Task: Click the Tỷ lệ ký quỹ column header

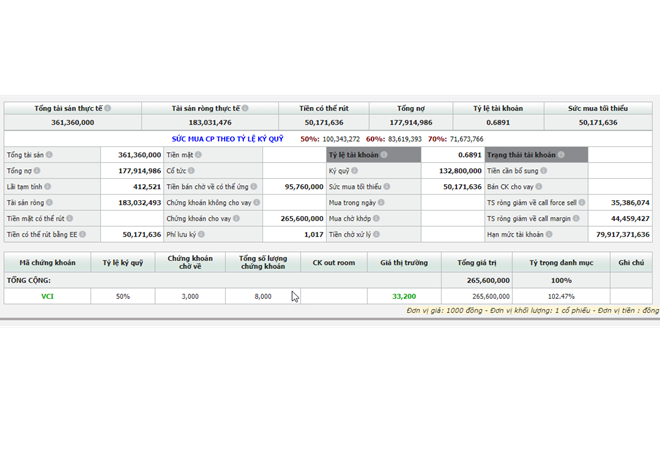Action: tap(123, 263)
